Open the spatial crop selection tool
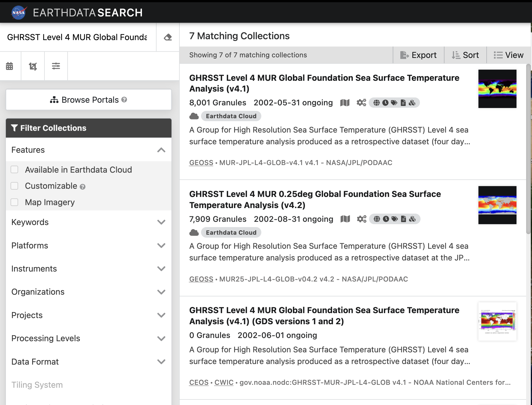 pos(33,66)
